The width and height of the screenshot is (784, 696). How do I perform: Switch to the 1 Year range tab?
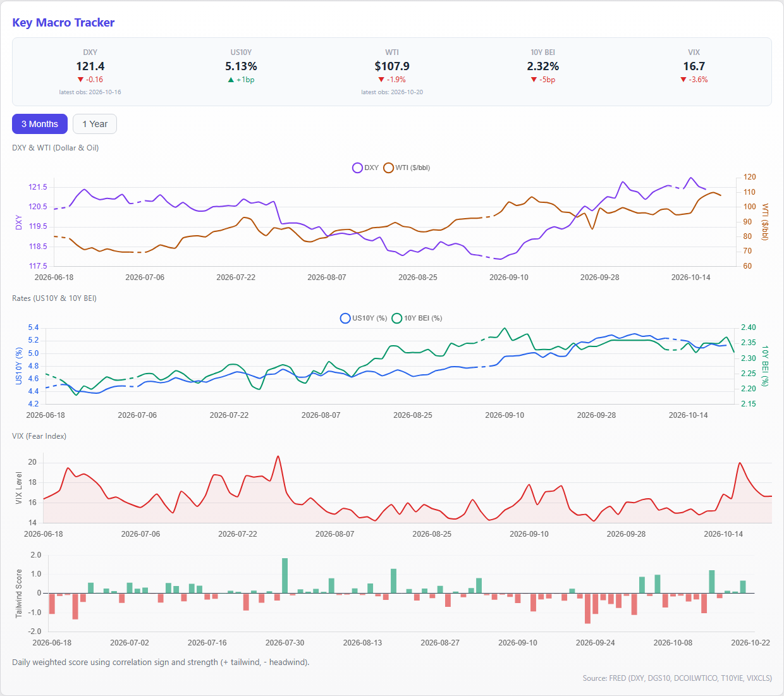[95, 124]
